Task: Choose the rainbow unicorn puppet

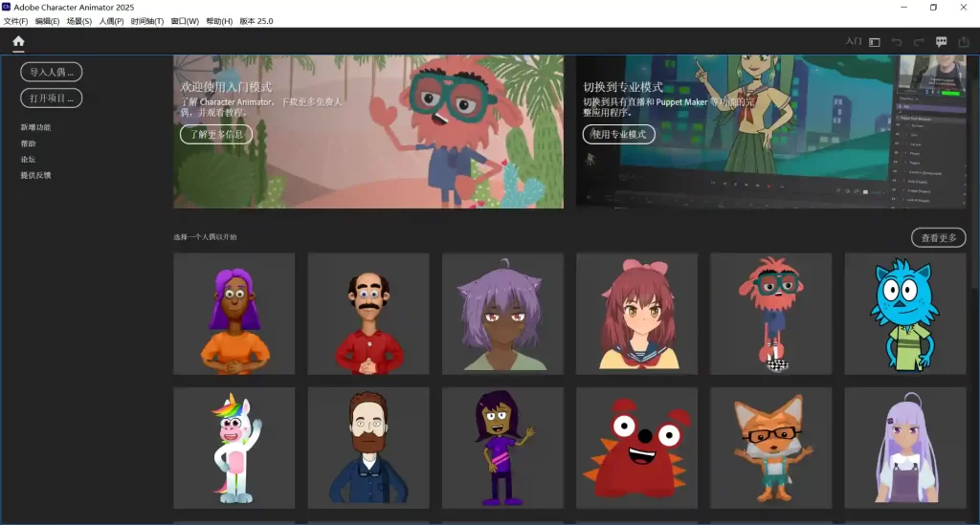Action: click(x=234, y=448)
